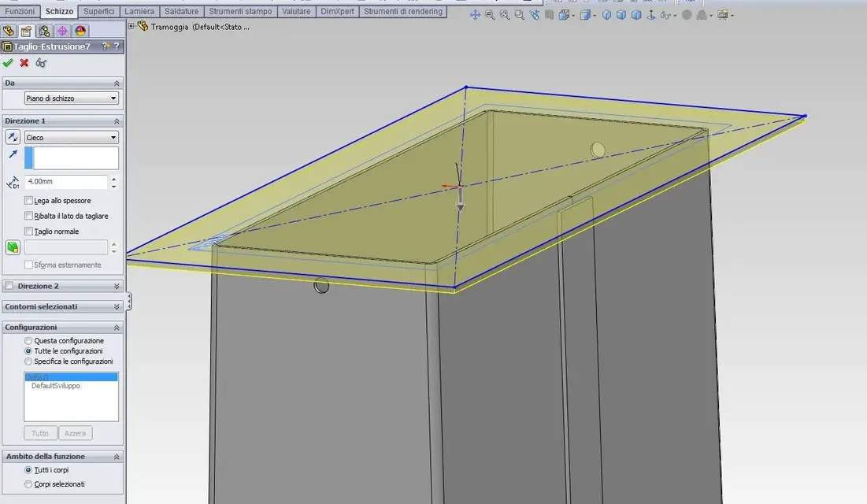
Task: Click the second blue standard view cube
Action: click(621, 15)
